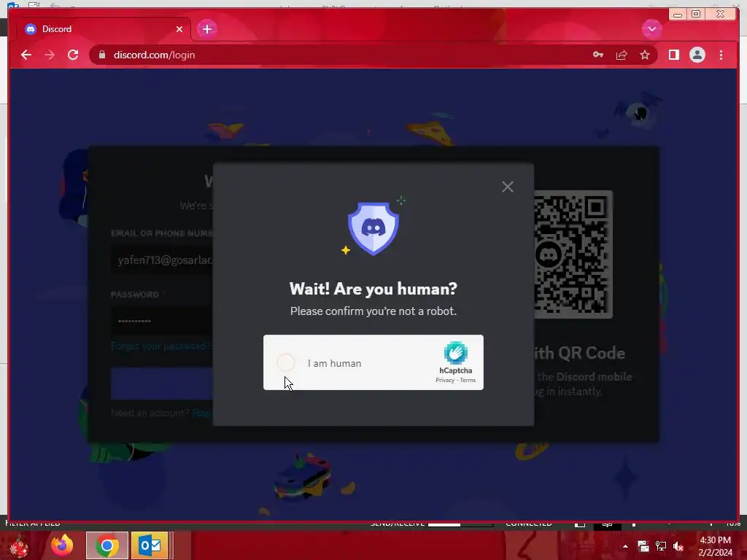This screenshot has height=560, width=747.
Task: Click the email field with yafen713
Action: point(162,260)
